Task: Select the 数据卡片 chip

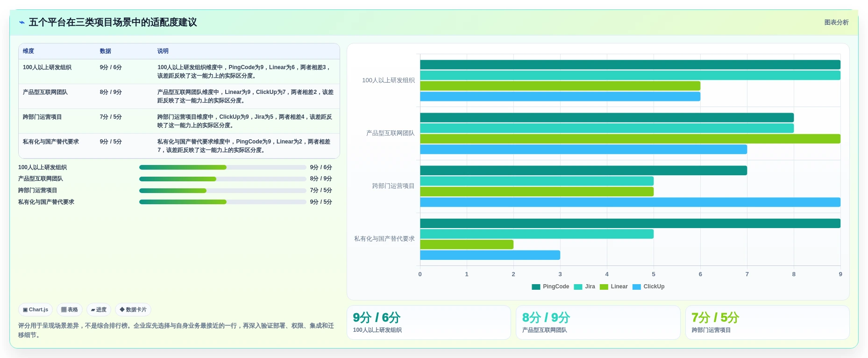Action: click(133, 309)
